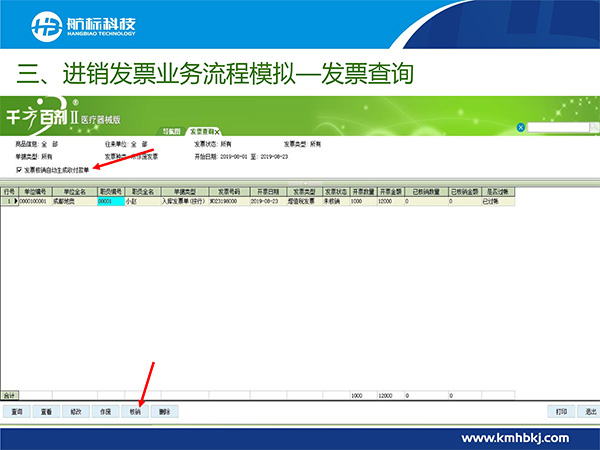
Task: Sort by the 发票号码 column header
Action: click(229, 192)
